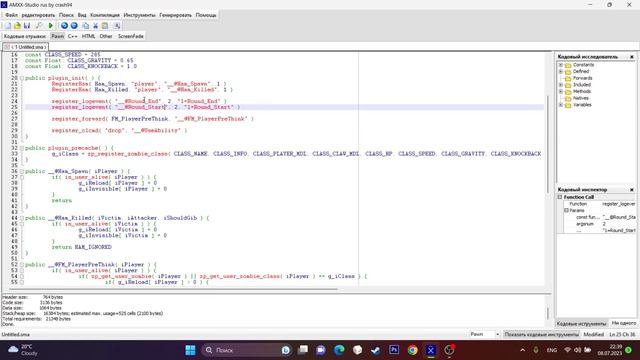The height and width of the screenshot is (360, 640).
Task: Click Показать кодовые инструменты button
Action: click(x=541, y=334)
